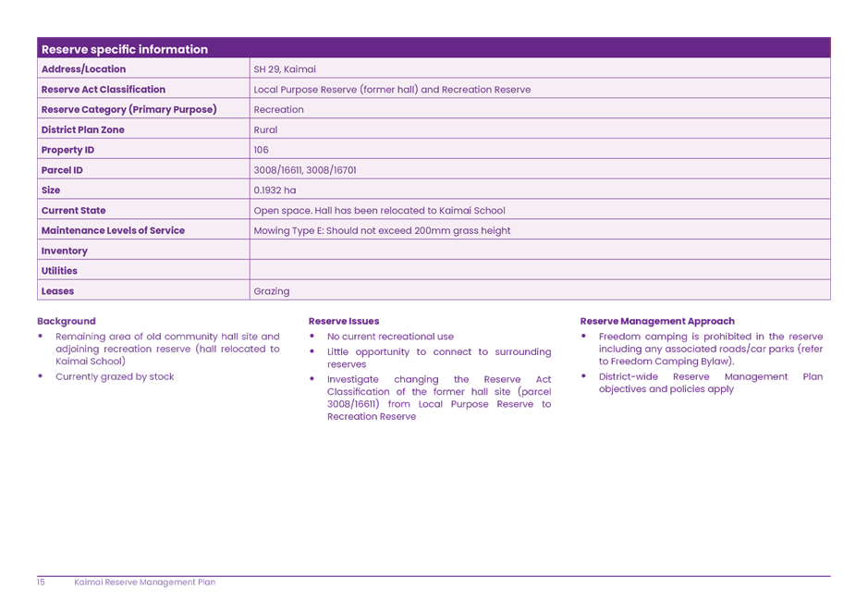Image resolution: width=868 pixels, height=614 pixels.
Task: Click the footer 'Reserve Management Plan' title
Action: 144,583
